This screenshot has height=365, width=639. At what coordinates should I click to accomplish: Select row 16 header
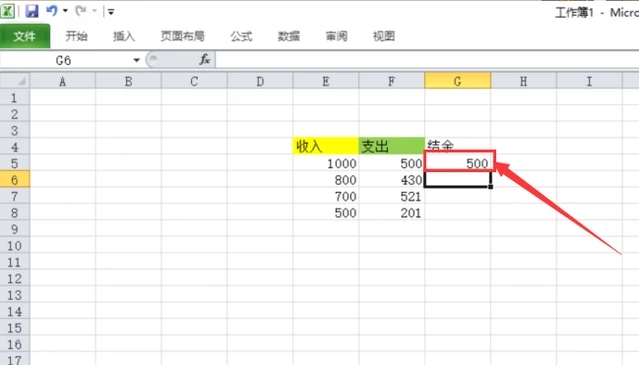[x=15, y=344]
